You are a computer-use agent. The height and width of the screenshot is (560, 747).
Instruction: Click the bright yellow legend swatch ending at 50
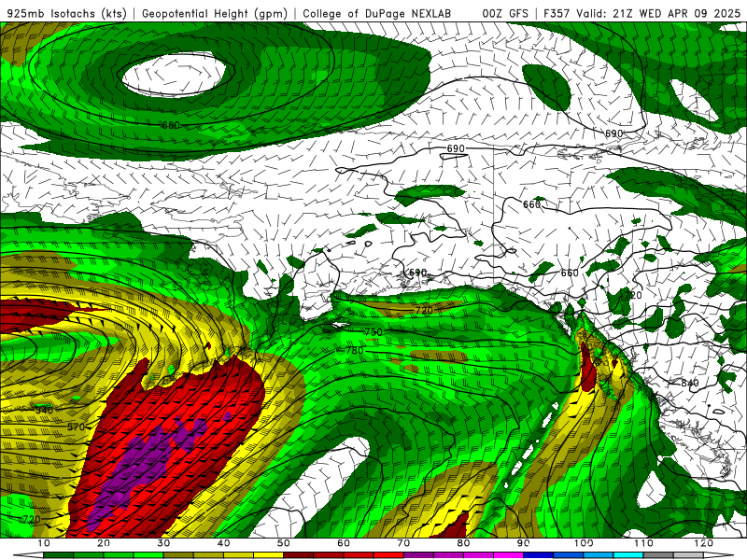click(x=268, y=555)
